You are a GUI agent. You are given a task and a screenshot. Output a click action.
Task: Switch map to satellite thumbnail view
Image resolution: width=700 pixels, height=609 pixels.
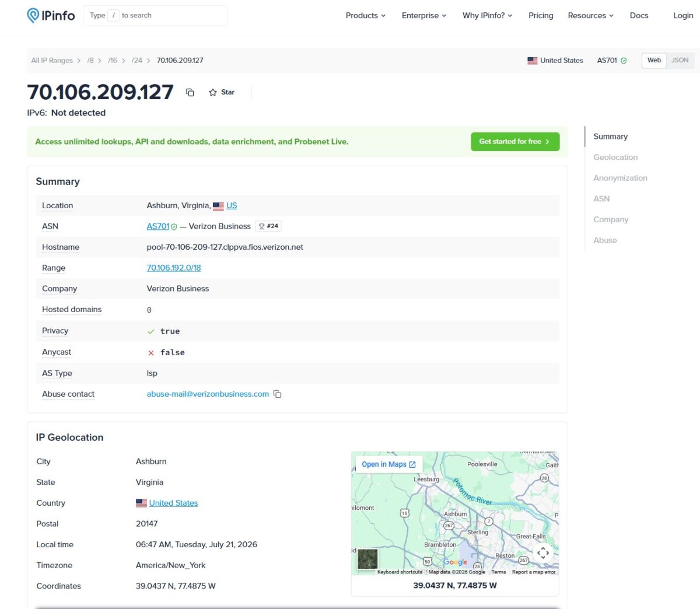tap(367, 559)
